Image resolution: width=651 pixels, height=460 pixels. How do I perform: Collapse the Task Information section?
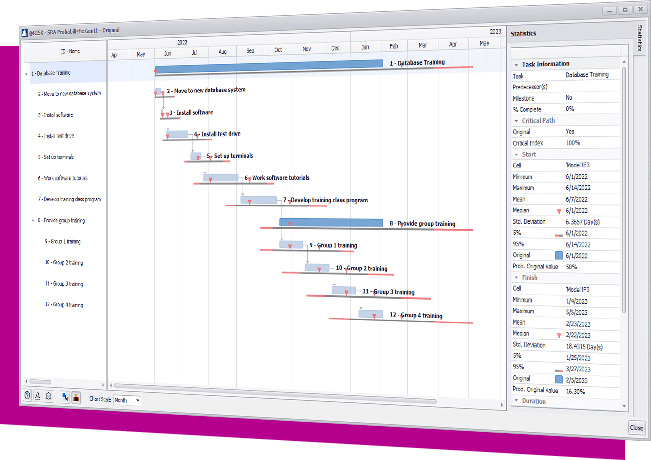point(516,65)
